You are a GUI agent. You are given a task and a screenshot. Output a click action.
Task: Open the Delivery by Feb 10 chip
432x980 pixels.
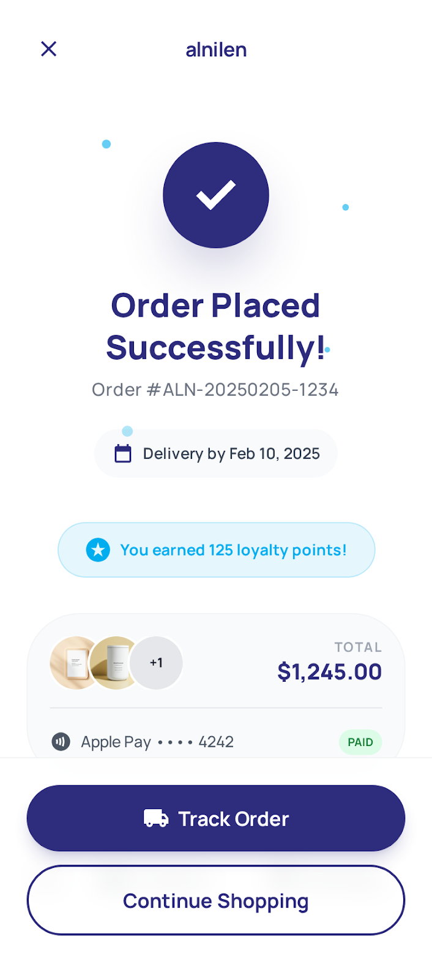[216, 453]
